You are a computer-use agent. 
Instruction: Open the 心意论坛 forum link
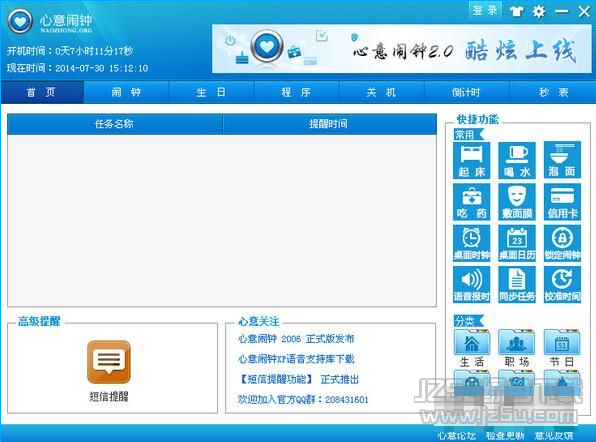click(457, 436)
